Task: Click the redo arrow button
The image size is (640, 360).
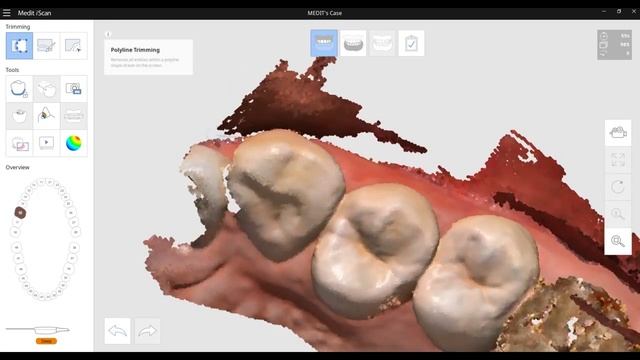Action: (147, 331)
